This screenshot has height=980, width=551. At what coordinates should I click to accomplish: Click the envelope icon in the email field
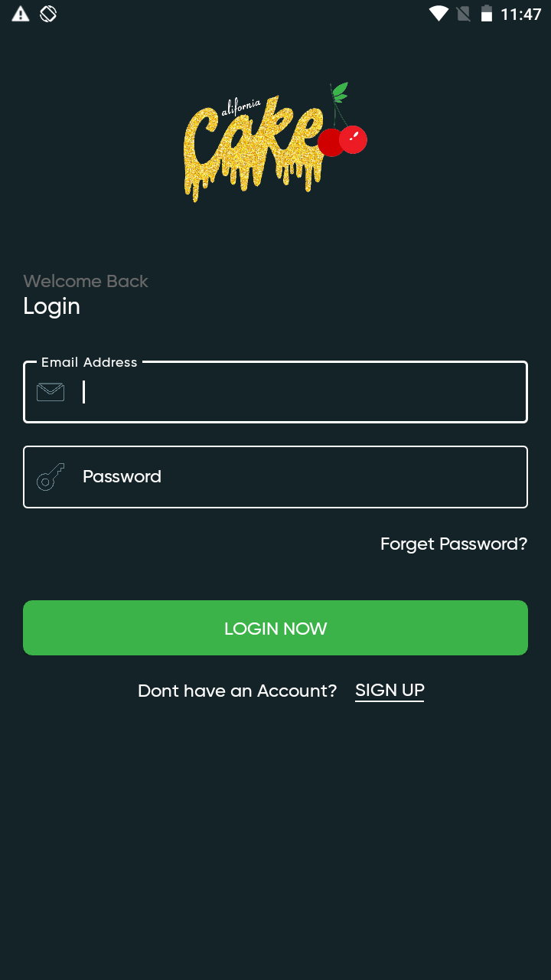(x=51, y=392)
